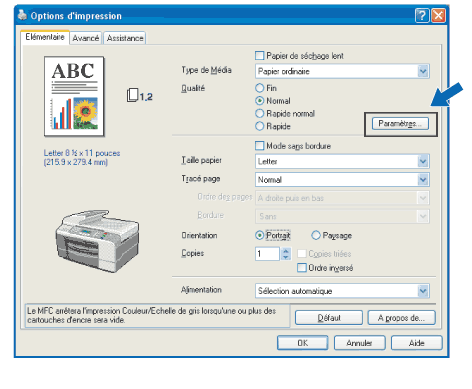Click the MFC printer illustration
The height and width of the screenshot is (389, 472).
(97, 241)
